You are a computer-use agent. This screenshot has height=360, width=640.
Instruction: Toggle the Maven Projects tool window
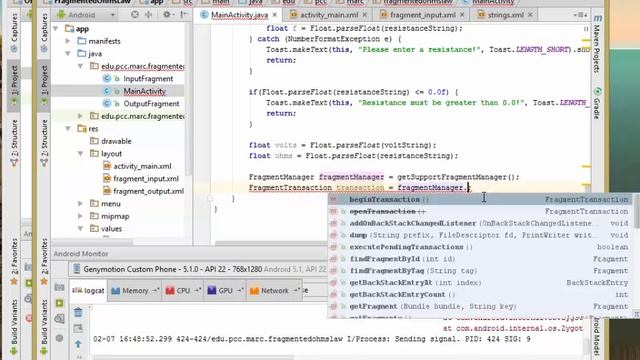click(597, 45)
